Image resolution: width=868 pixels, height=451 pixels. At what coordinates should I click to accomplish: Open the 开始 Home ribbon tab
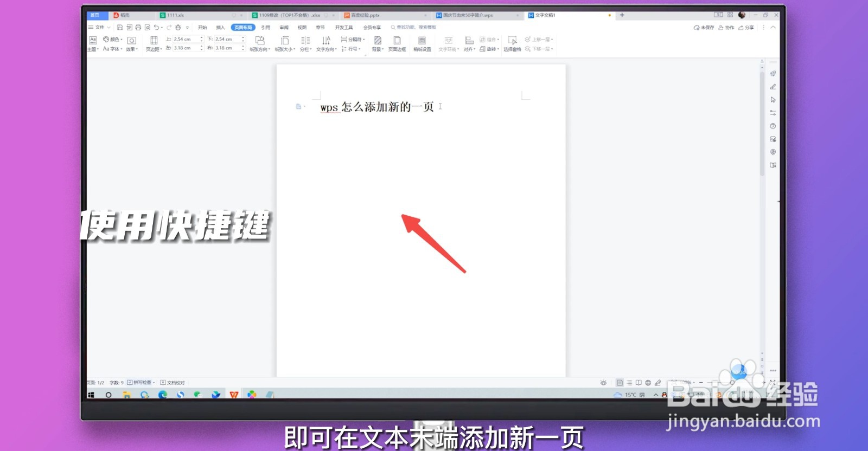point(202,27)
